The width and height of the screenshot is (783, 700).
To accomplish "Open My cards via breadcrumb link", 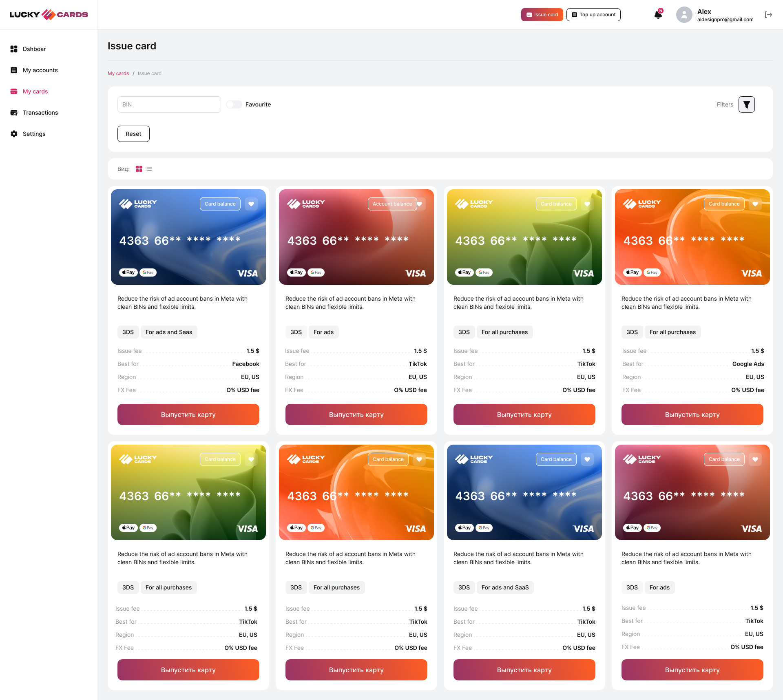I will coord(118,73).
